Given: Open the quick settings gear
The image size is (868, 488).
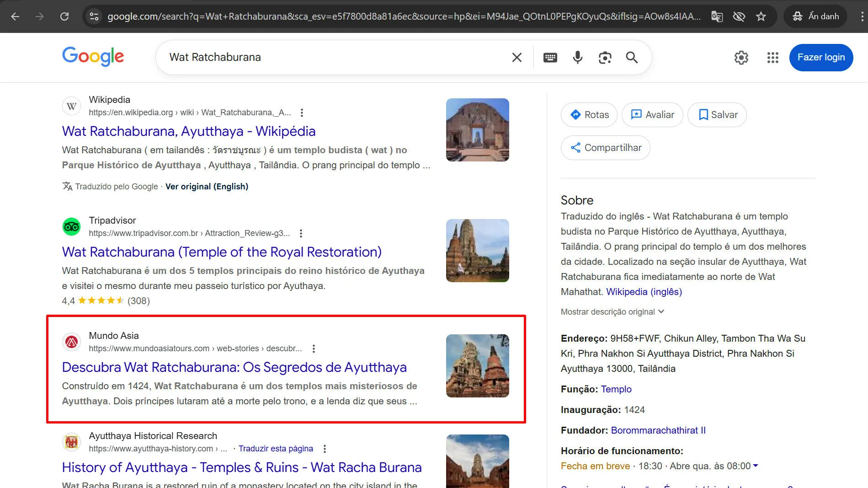Looking at the screenshot, I should (x=741, y=58).
